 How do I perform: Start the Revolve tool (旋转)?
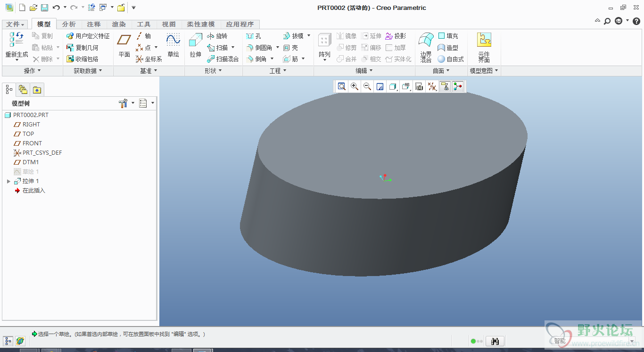click(x=217, y=36)
